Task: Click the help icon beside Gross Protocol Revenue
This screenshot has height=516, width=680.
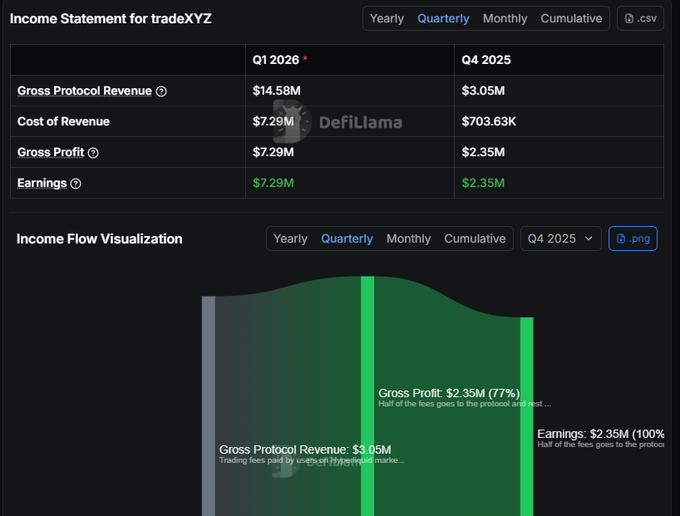Action: 162,91
